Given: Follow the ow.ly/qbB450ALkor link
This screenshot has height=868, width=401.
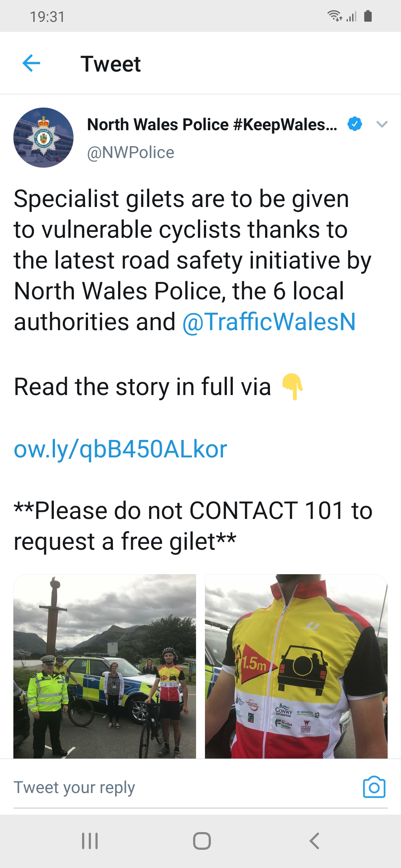Looking at the screenshot, I should [120, 449].
